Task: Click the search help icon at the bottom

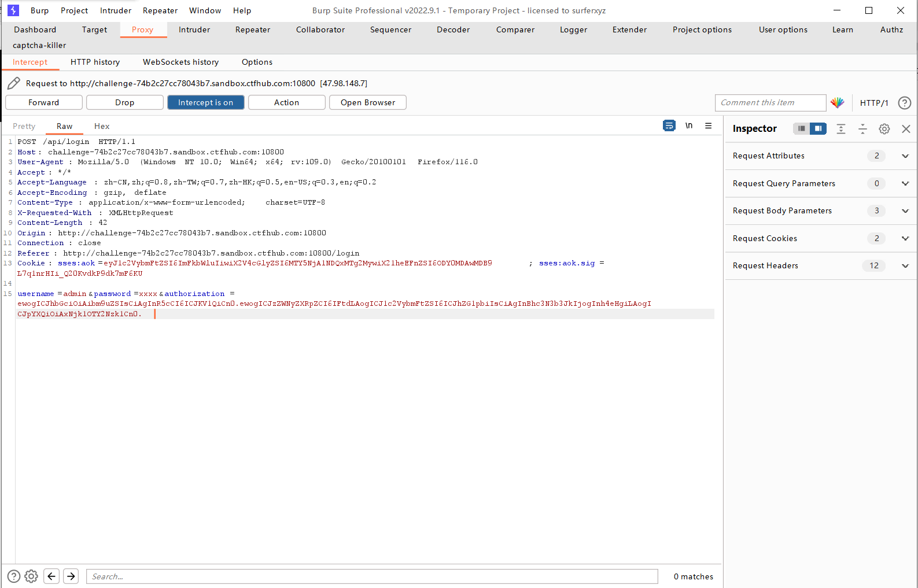Action: [14, 576]
